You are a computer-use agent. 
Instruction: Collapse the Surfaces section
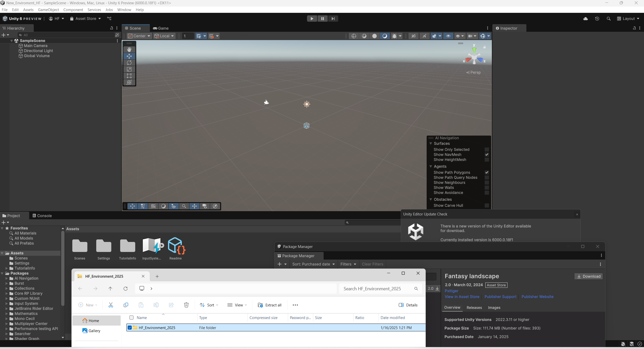click(431, 143)
